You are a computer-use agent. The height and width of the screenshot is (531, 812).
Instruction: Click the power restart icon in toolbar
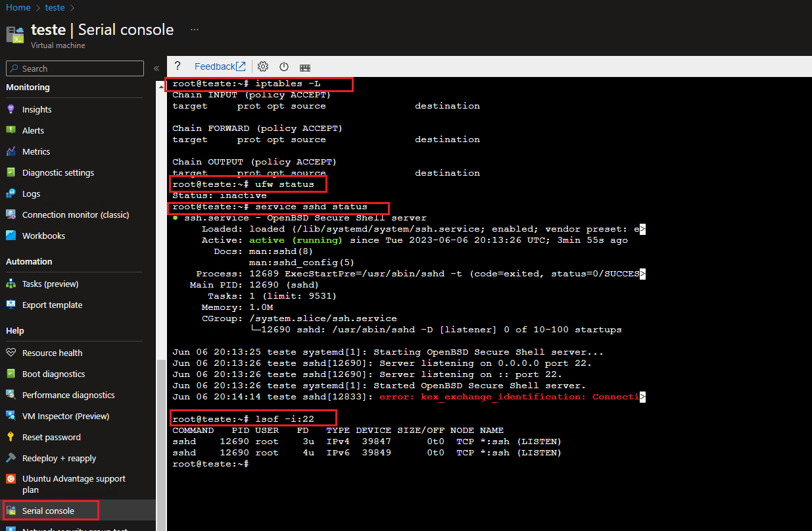point(284,66)
